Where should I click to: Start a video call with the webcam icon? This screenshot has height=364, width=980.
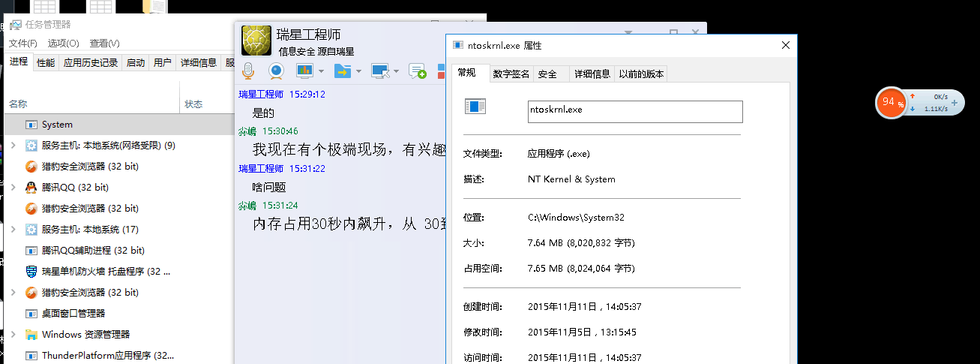pyautogui.click(x=276, y=71)
